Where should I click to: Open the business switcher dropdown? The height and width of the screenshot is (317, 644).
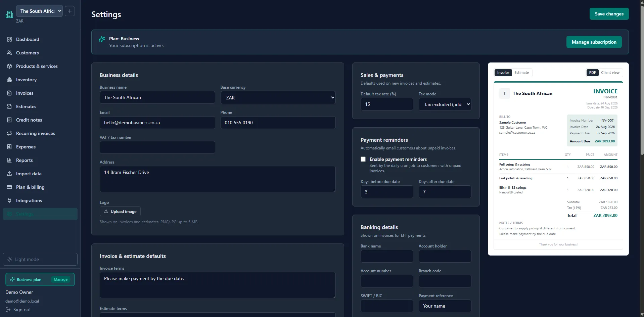point(39,11)
